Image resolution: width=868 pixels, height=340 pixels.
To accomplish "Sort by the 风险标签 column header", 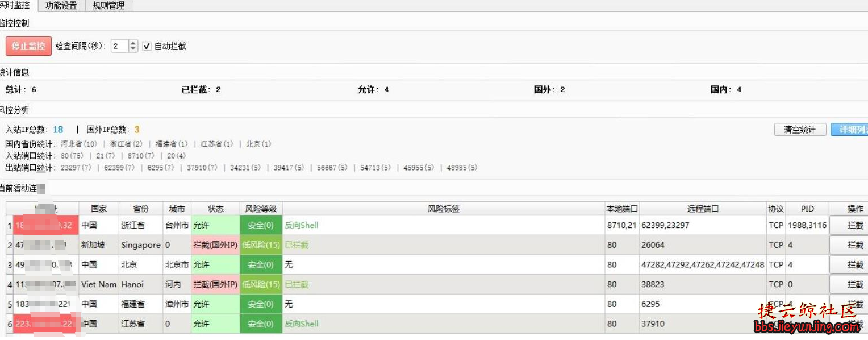I will pyautogui.click(x=444, y=209).
